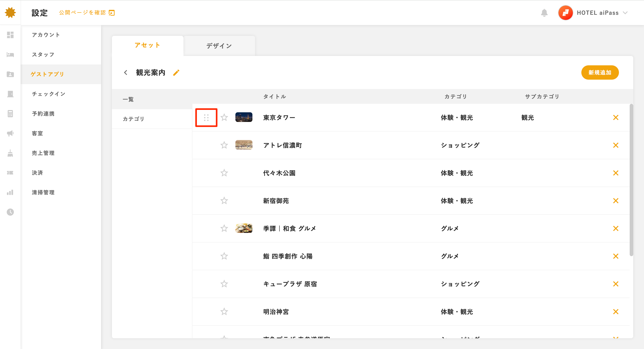The height and width of the screenshot is (349, 644).
Task: Expand the HOTEL aiPass account dropdown chevron
Action: click(x=625, y=13)
